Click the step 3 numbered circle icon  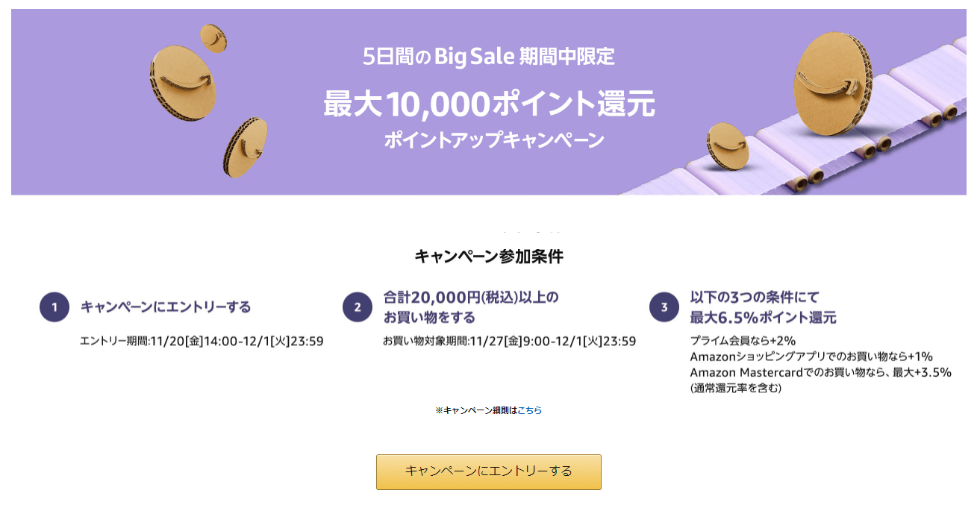(x=664, y=307)
